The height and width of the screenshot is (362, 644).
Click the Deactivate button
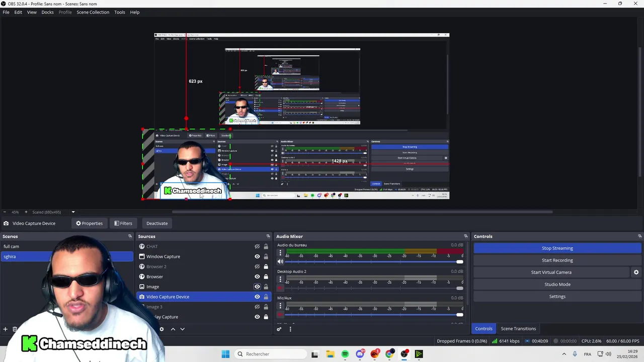pos(157,223)
